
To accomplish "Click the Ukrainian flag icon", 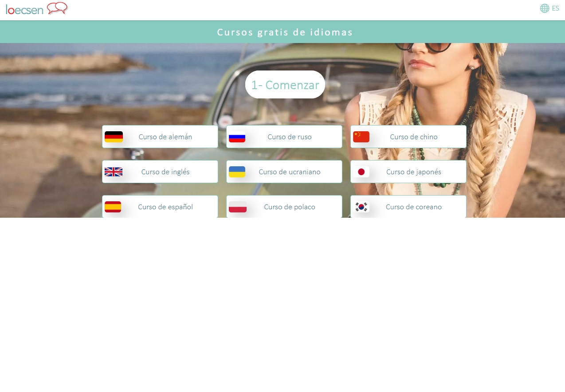I will pos(237,172).
